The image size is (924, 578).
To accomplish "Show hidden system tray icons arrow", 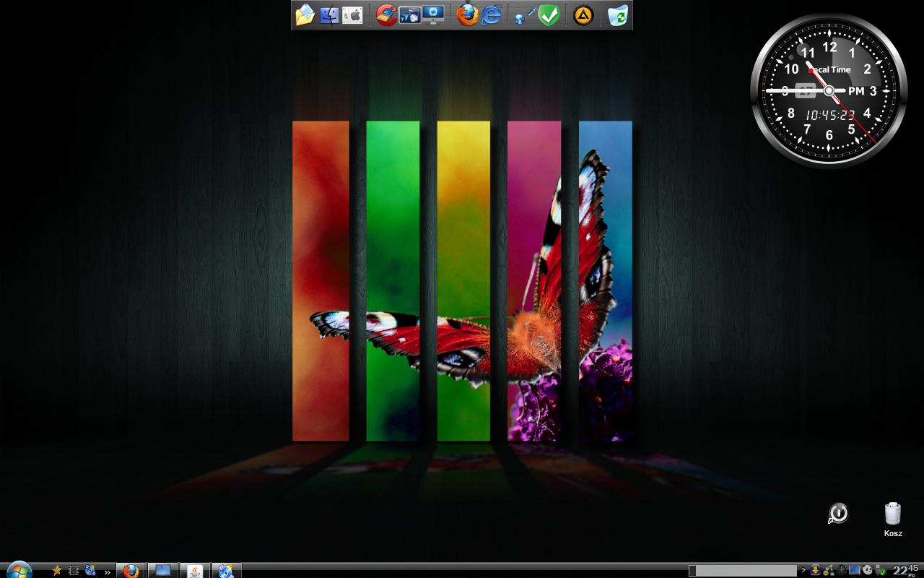I will 803,571.
